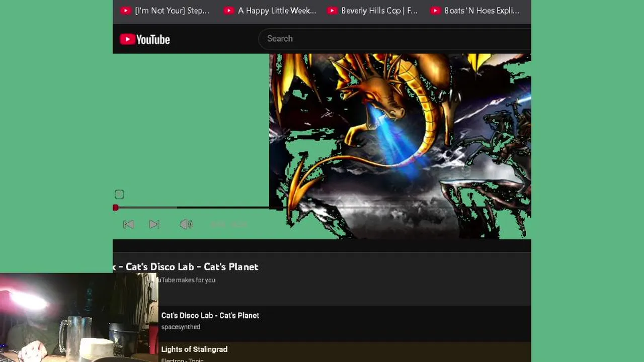Click the red progress bar scrubber handle
644x362 pixels.
coord(116,208)
